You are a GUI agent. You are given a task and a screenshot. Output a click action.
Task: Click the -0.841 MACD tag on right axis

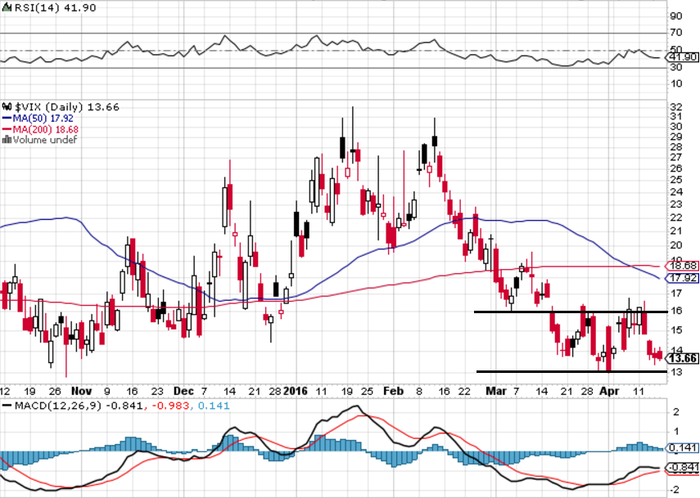[682, 468]
